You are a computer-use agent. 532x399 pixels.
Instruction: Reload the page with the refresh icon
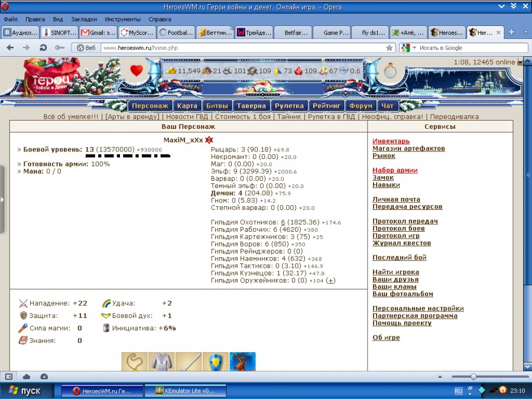point(43,48)
